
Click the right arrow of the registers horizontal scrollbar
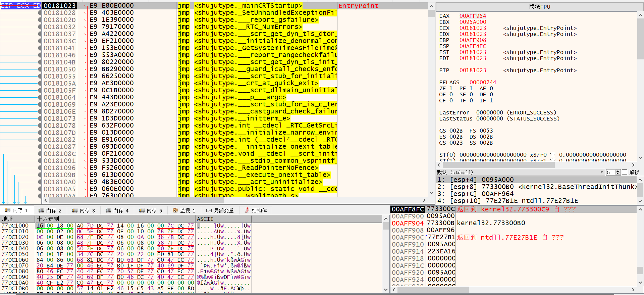pos(633,165)
